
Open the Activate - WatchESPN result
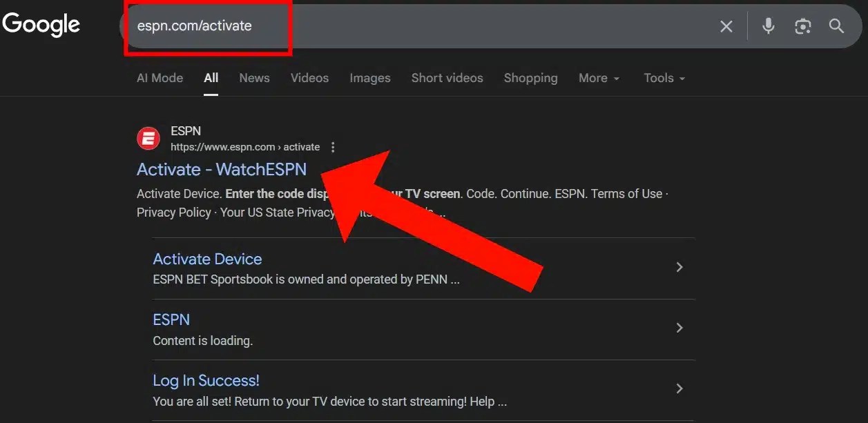pyautogui.click(x=222, y=169)
